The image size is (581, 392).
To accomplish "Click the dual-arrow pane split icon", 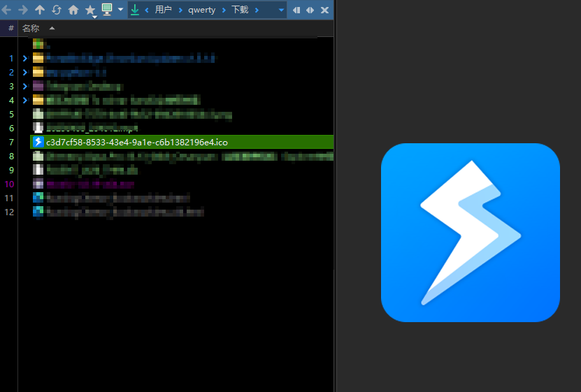I will 310,10.
